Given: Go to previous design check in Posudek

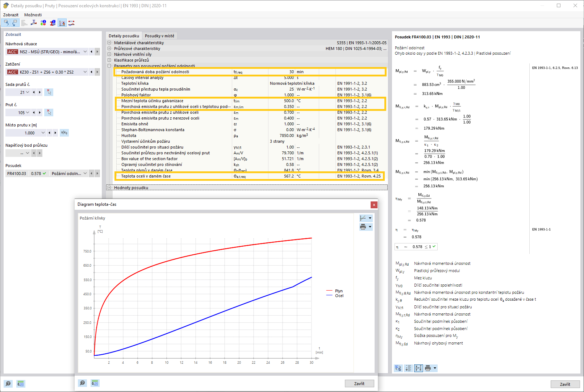Looking at the screenshot, I should [x=91, y=174].
